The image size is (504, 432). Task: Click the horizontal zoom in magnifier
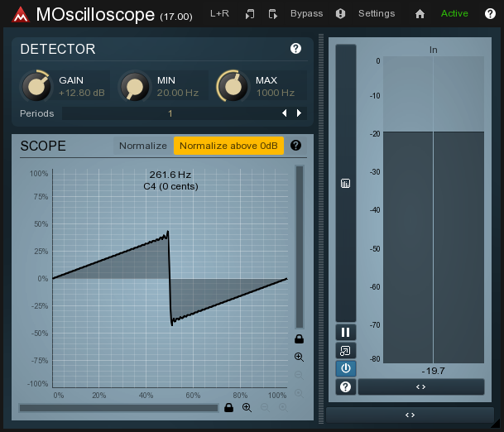247,407
